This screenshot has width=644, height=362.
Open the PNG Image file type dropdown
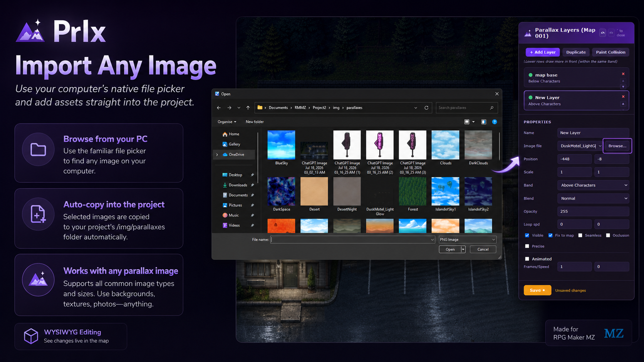pos(467,240)
